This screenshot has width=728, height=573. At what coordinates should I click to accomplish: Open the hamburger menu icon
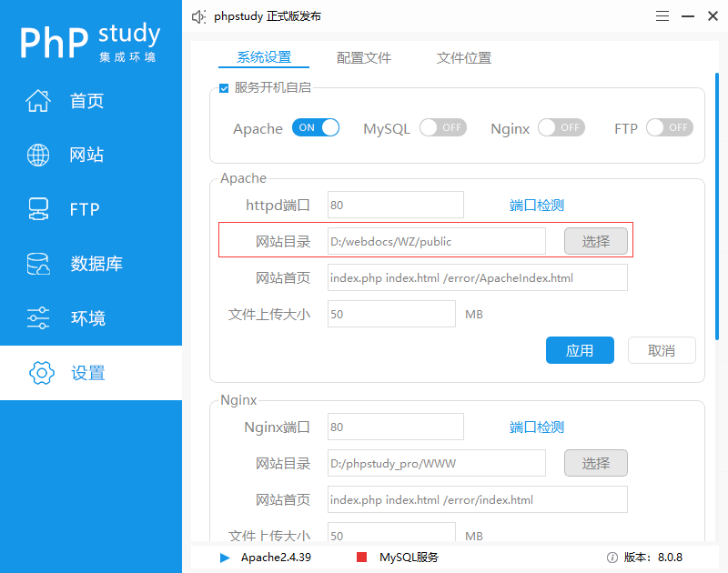click(x=662, y=16)
